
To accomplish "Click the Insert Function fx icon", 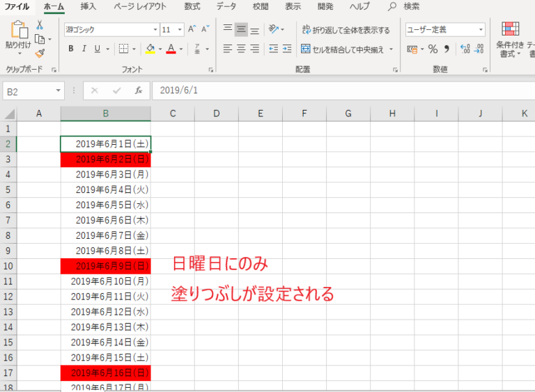I will click(138, 91).
